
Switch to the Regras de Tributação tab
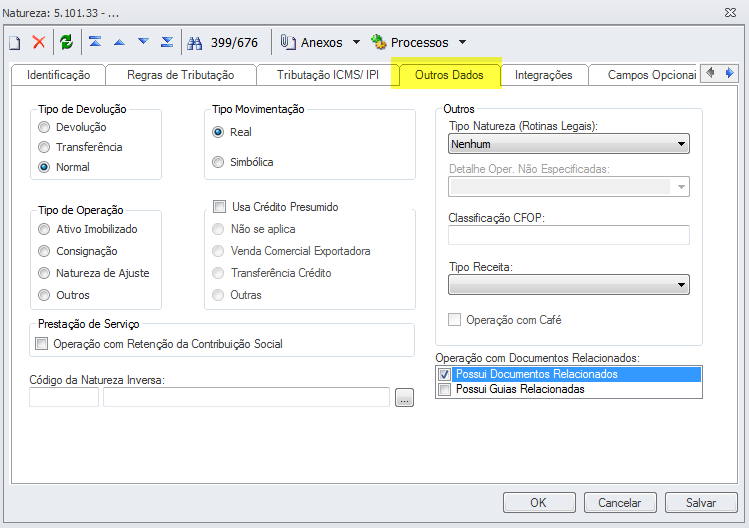click(180, 75)
